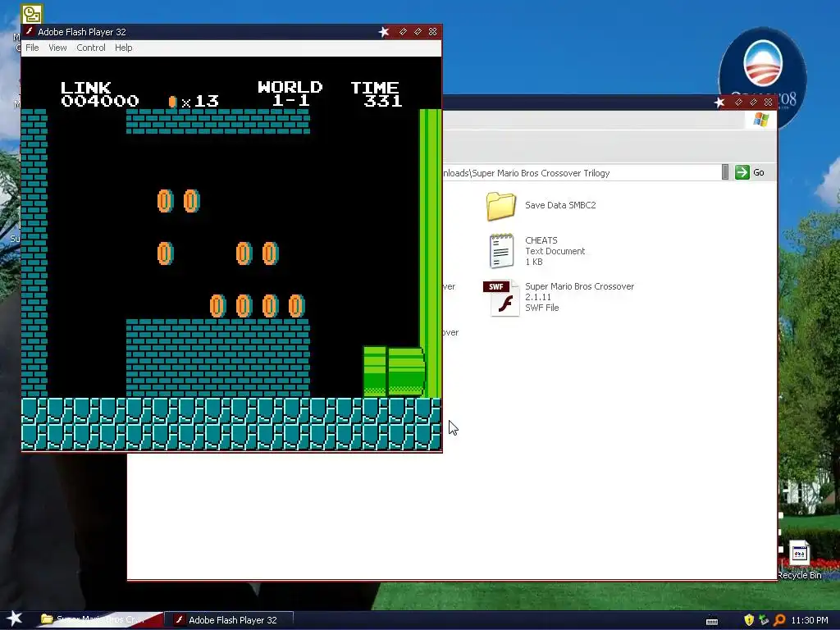Click the Go button in Explorer
The width and height of the screenshot is (840, 630).
(750, 172)
